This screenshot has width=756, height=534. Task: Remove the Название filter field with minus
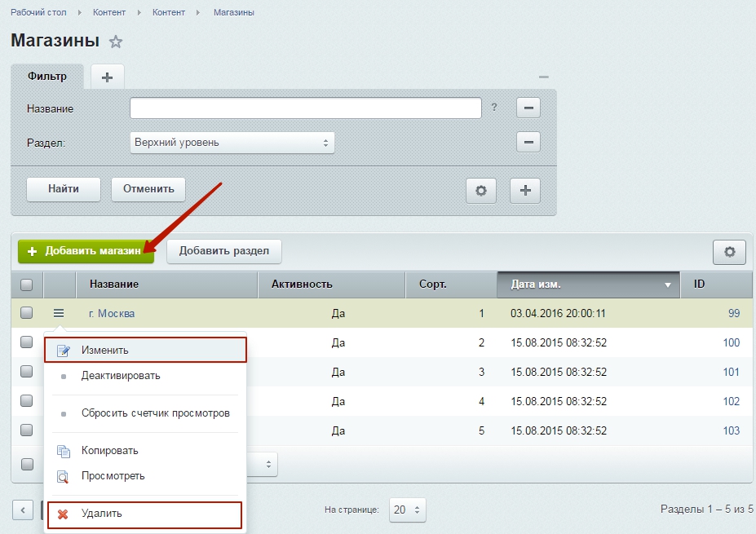coord(528,108)
